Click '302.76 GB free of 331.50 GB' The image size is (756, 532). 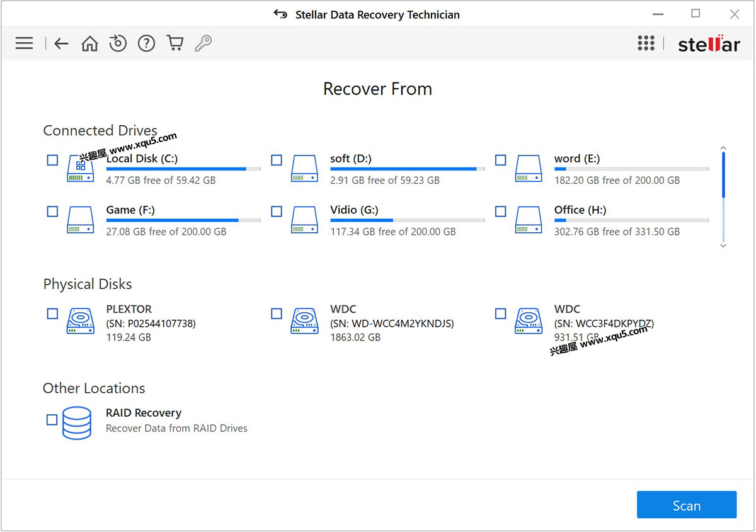617,232
